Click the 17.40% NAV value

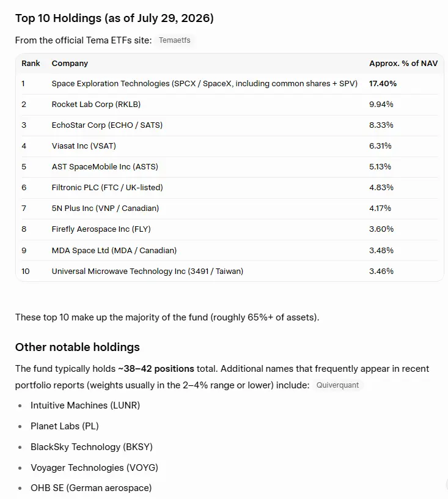tap(383, 84)
